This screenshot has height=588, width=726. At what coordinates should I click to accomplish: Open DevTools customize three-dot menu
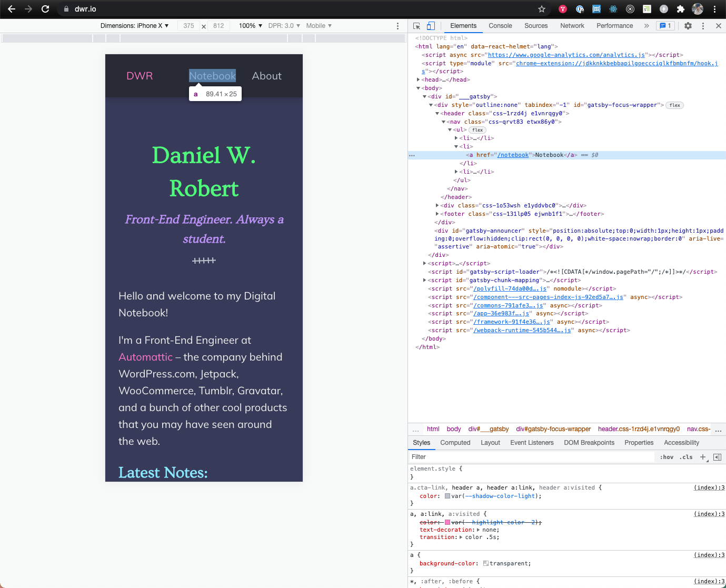coord(703,26)
